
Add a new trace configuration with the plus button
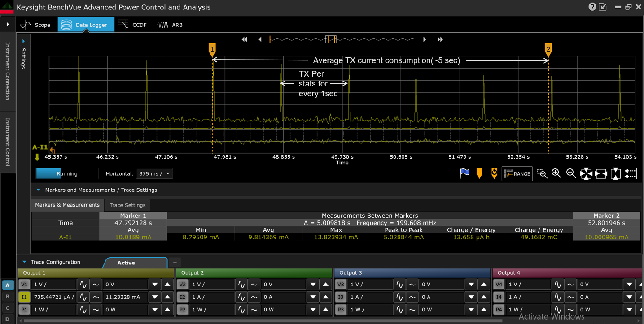click(175, 262)
